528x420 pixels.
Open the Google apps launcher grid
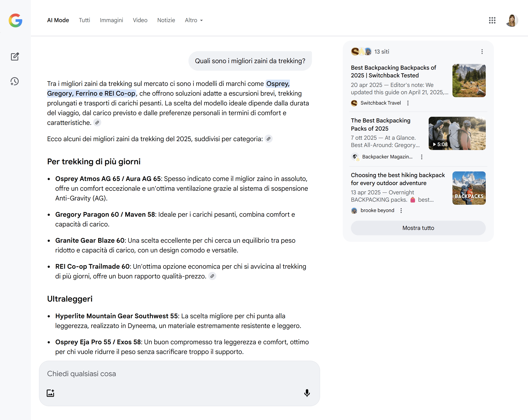492,21
